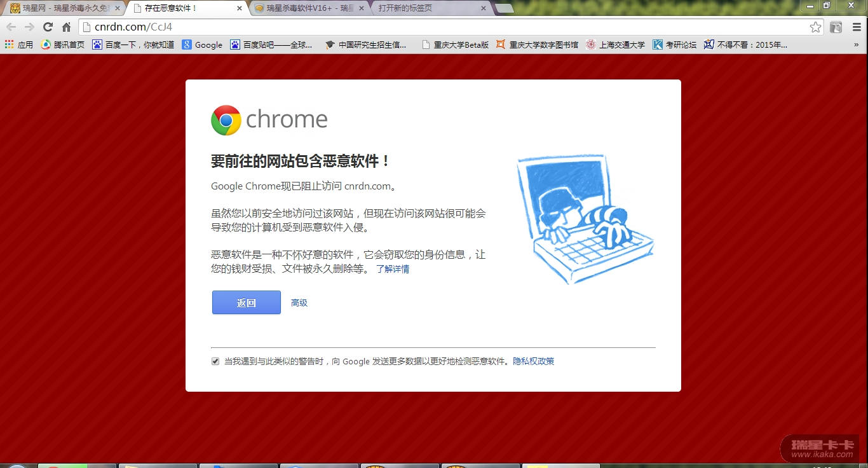Switch to the 瑞星杀毒软件V16+ tab
The height and width of the screenshot is (468, 868).
(309, 8)
